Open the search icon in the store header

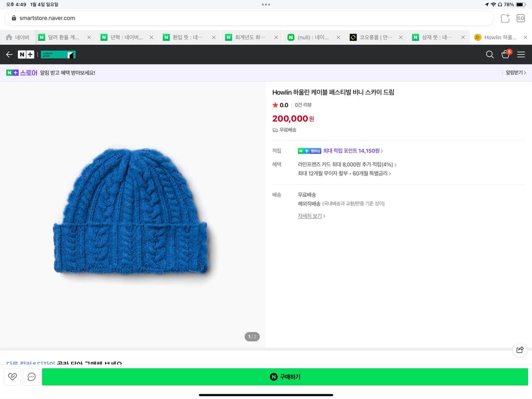click(x=490, y=54)
